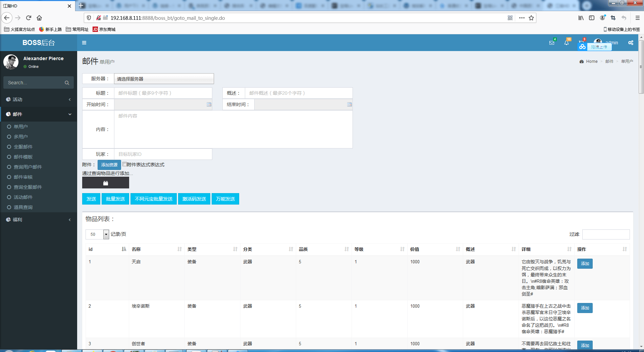This screenshot has width=644, height=352.
Task: Sort the table by 名称 column
Action: tap(157, 249)
